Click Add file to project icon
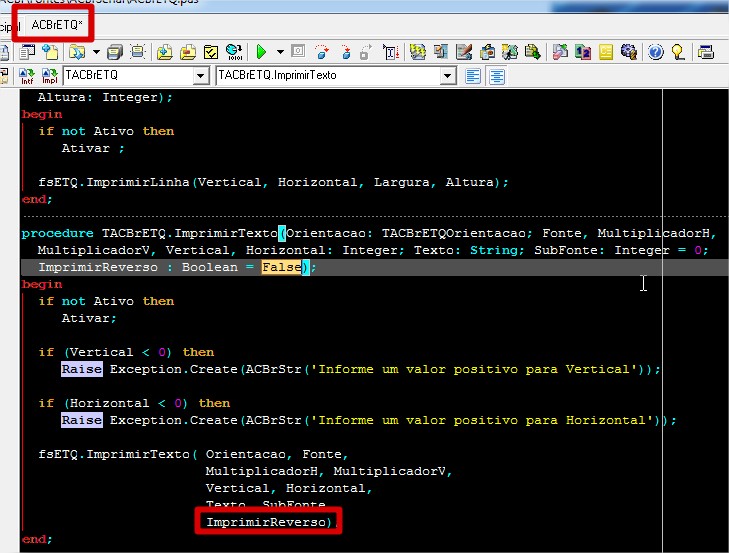This screenshot has height=553, width=729. 165,52
